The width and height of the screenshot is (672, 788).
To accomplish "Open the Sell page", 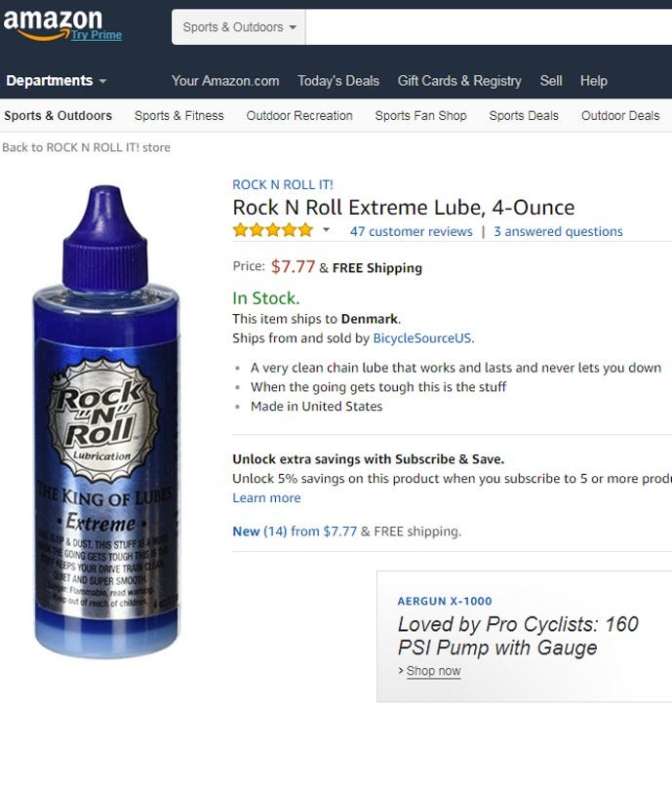I will 551,81.
